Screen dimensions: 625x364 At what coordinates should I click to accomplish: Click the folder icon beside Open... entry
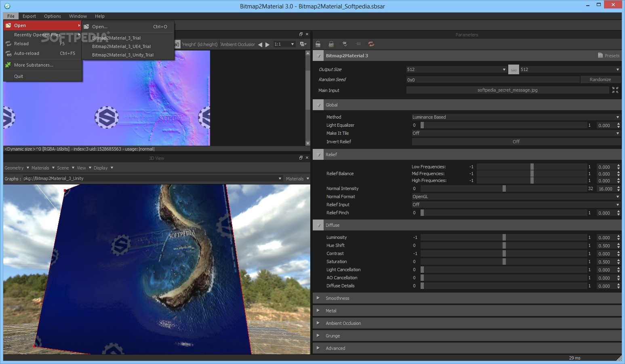coord(86,27)
